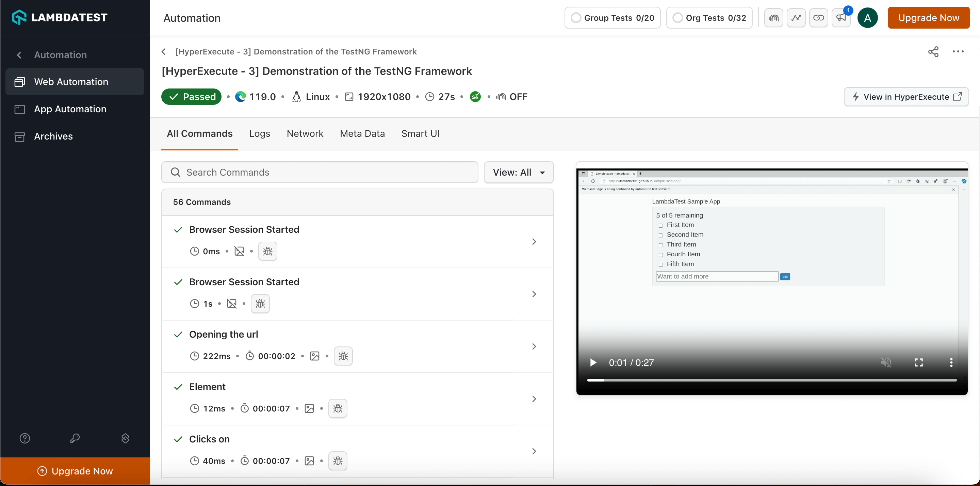Click the Edge browser version icon
Screen dimensions: 980x486
coord(240,97)
